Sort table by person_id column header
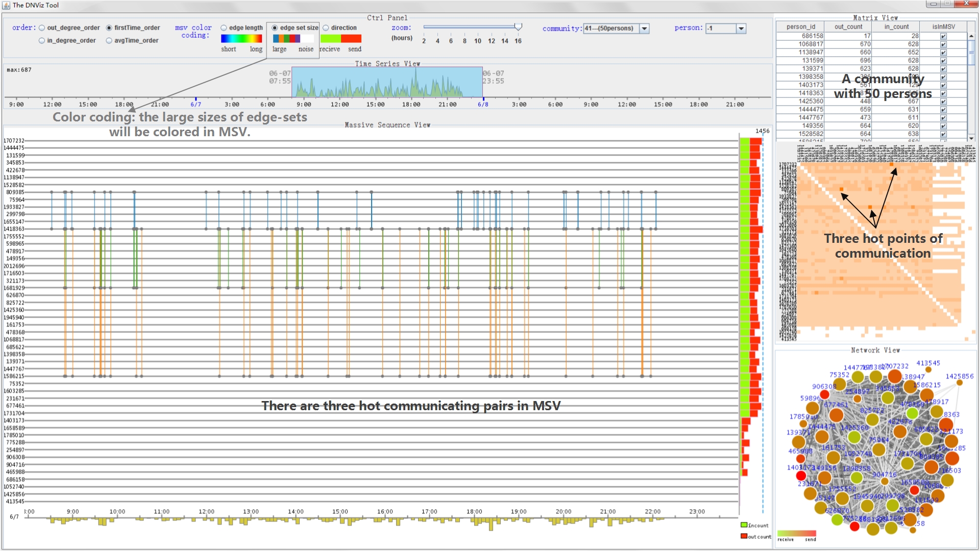Viewport: 980px width, 551px height. [800, 27]
